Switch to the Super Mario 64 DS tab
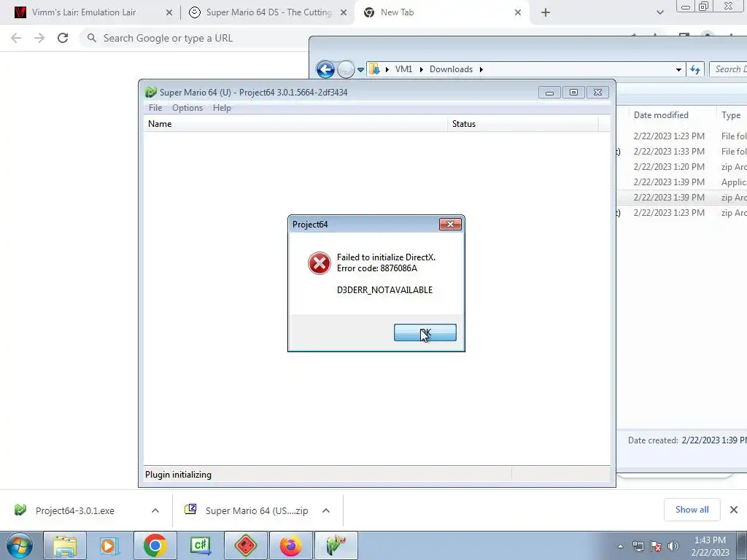Screen dimensions: 747x560 point(269,12)
